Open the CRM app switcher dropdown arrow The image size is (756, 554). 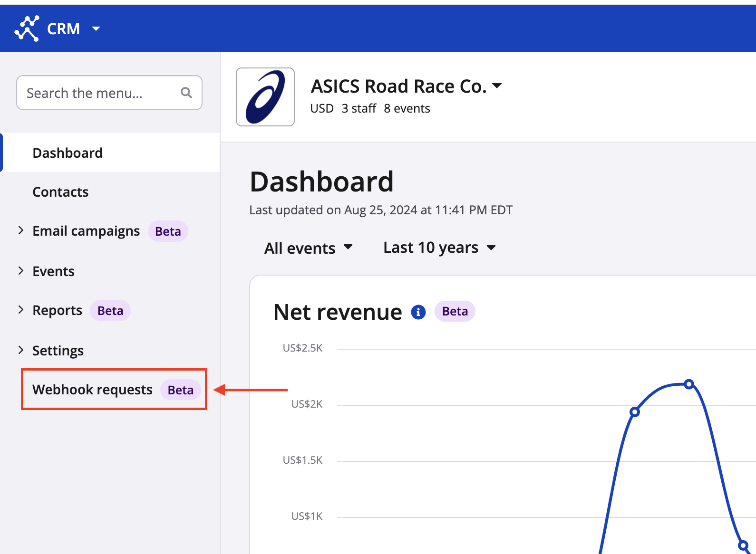(96, 29)
